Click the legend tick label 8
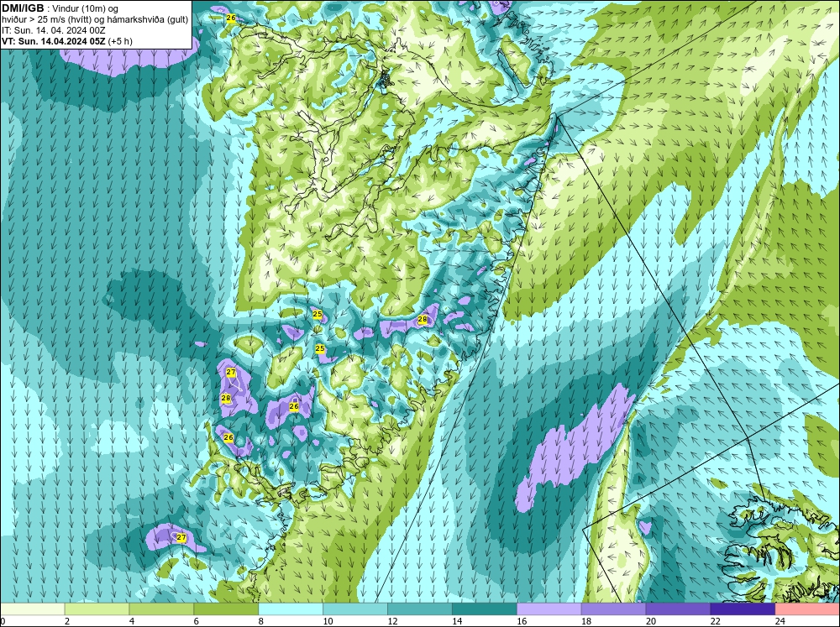This screenshot has height=627, width=840. point(261,621)
